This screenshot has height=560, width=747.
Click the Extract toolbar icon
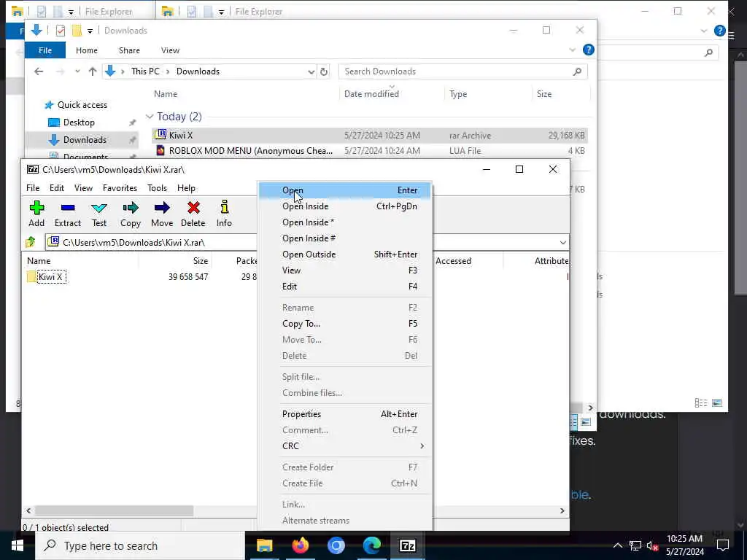point(68,214)
